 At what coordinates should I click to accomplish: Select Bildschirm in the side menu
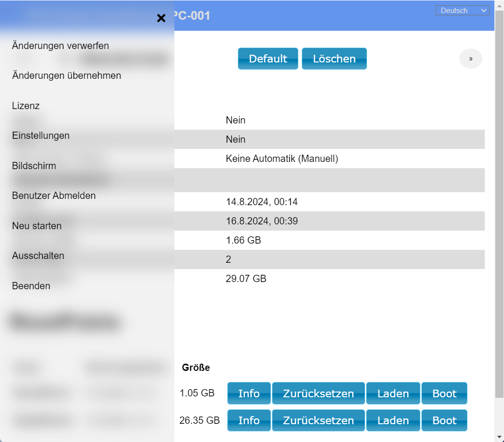[34, 166]
